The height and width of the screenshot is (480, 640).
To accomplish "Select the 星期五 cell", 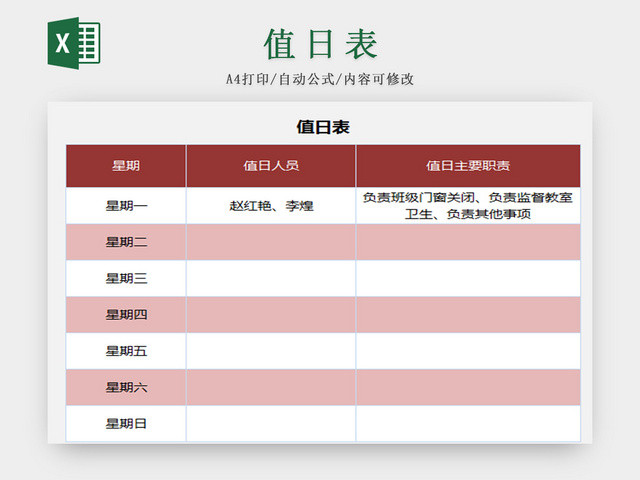I will [126, 351].
